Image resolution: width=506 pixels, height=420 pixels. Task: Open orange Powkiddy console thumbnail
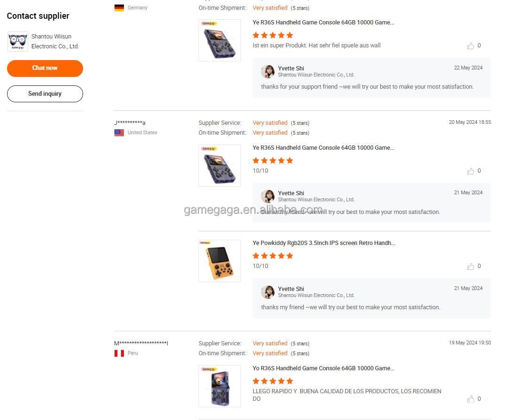pyautogui.click(x=220, y=261)
